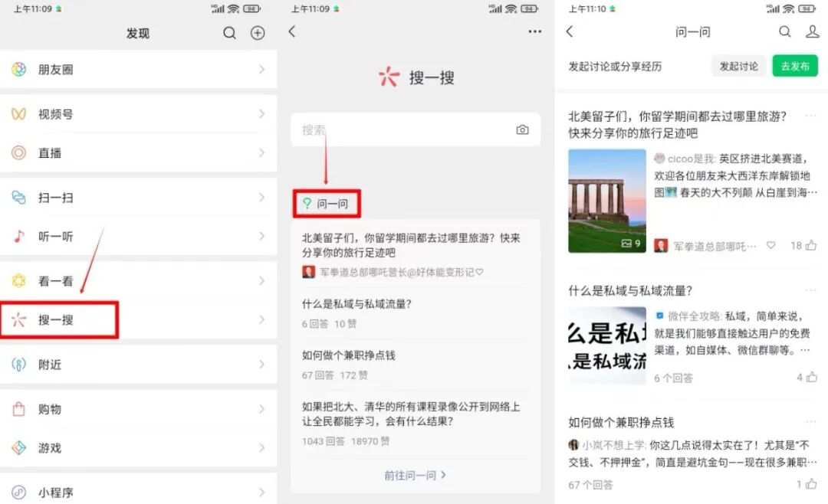Expand the 游戏 row chevron
This screenshot has width=828, height=504.
click(262, 447)
